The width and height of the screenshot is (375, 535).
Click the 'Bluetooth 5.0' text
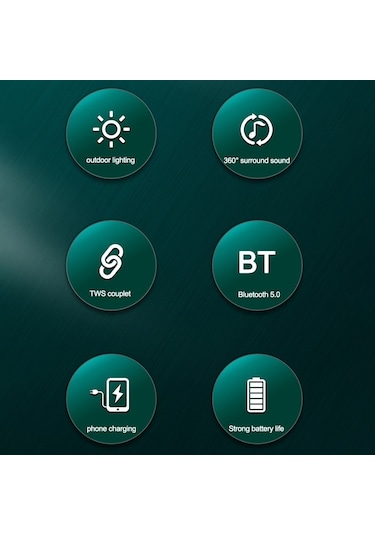tap(259, 294)
